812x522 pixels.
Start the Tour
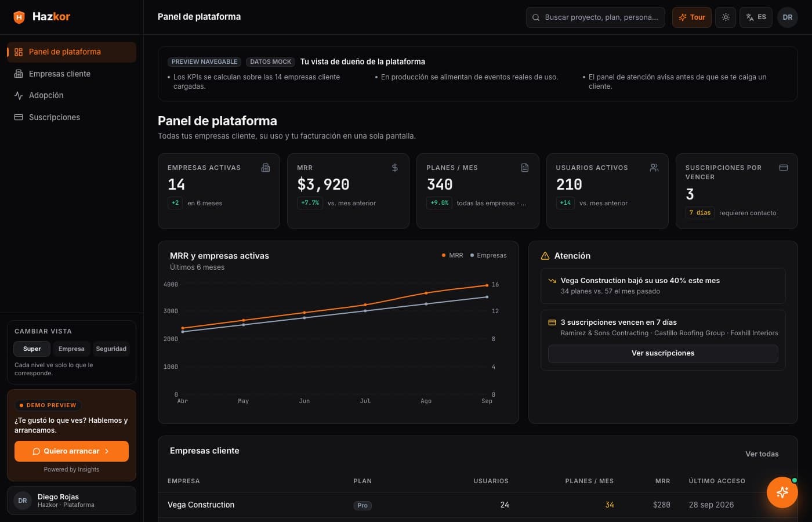[x=692, y=17]
